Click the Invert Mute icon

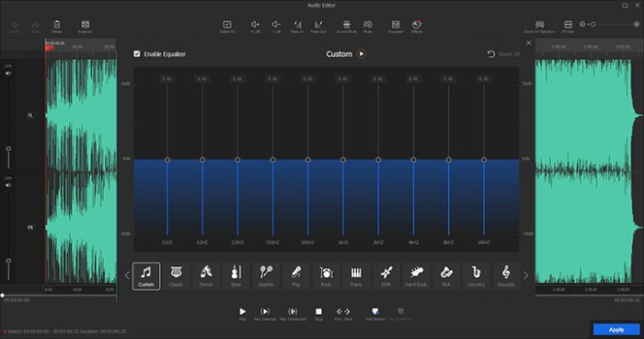[x=347, y=25]
